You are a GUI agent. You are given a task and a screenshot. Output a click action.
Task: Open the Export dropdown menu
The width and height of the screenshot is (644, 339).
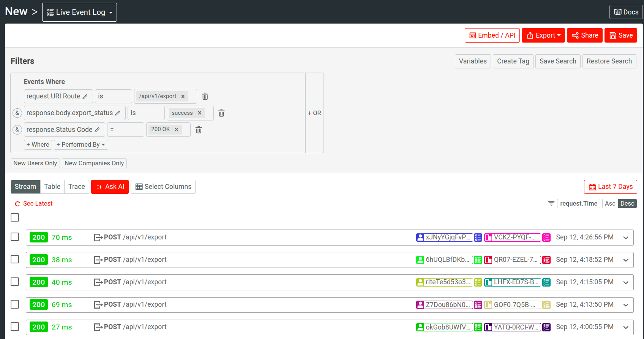(543, 35)
